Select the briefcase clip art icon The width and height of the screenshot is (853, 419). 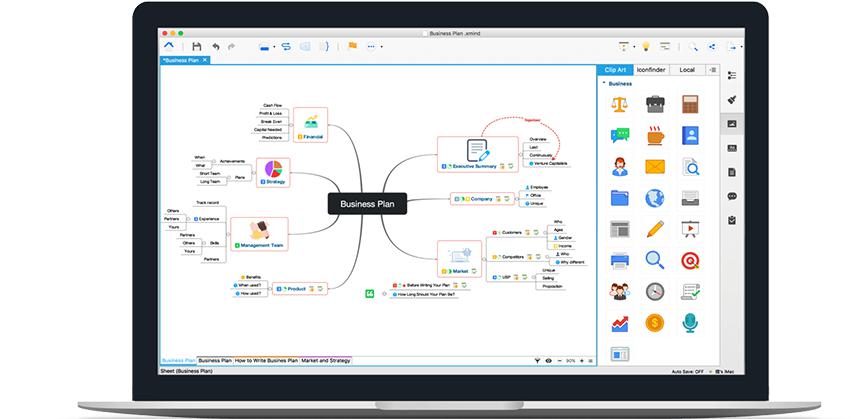click(x=655, y=104)
